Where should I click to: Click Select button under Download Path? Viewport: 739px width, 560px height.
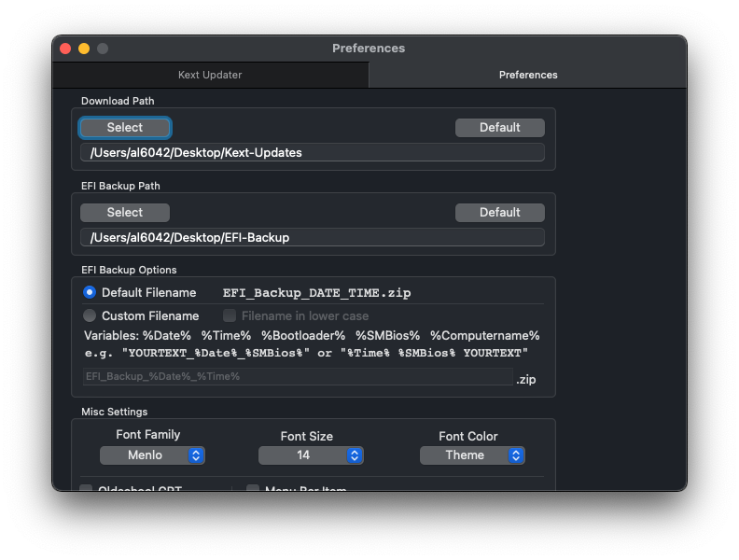125,128
